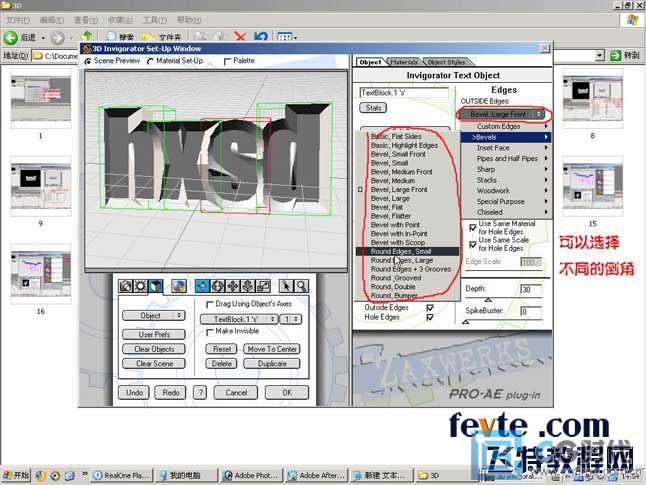Toggle Use Same Scale for Hole Edges
Image resolution: width=646 pixels, height=485 pixels.
click(473, 244)
